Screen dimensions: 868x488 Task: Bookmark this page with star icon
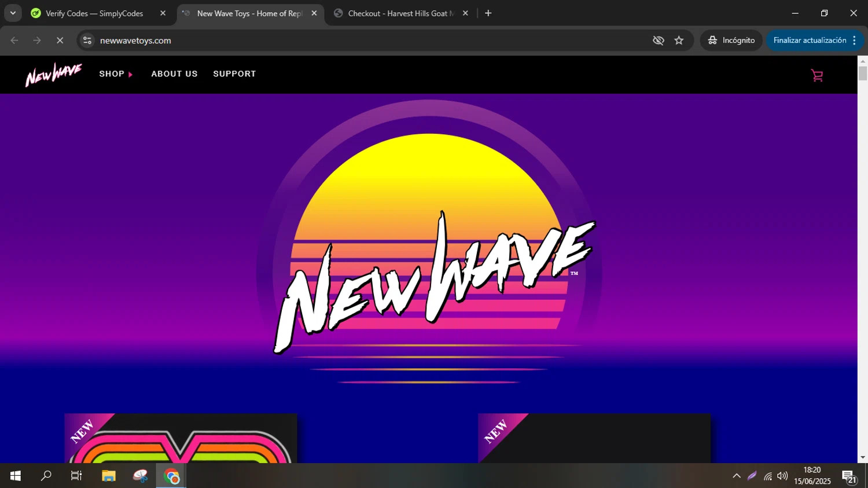coord(679,41)
